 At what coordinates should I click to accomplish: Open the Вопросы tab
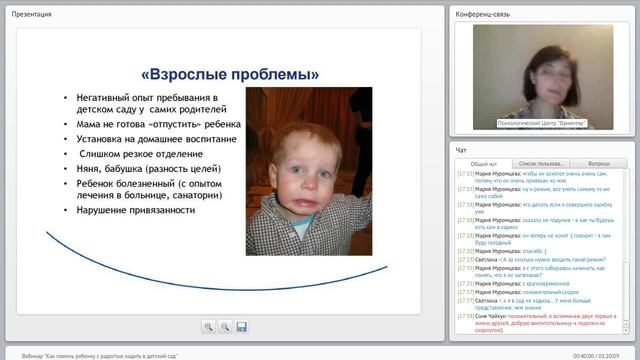(598, 164)
